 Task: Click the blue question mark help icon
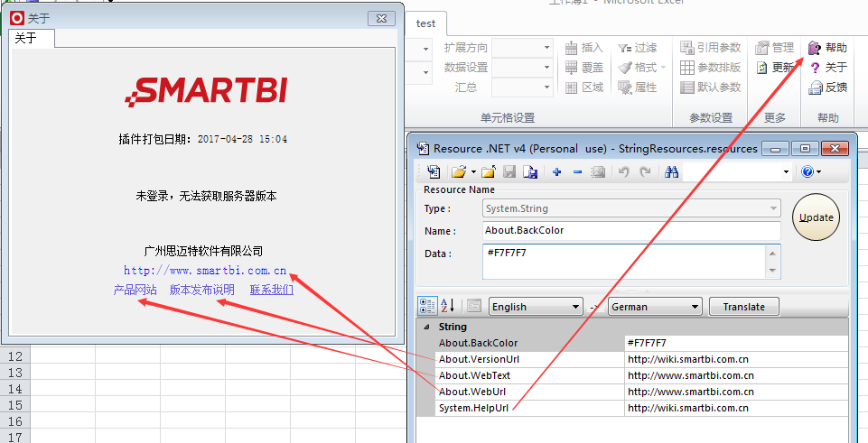pos(807,172)
